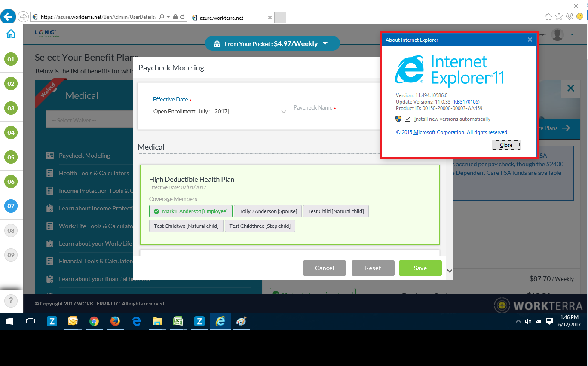Toggle Holly J Anderson spouse coverage
588x366 pixels.
[267, 211]
